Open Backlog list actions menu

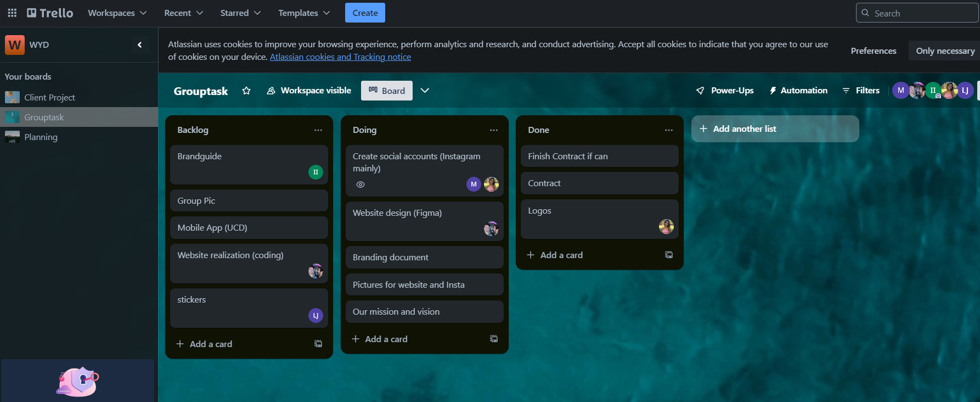(x=318, y=130)
